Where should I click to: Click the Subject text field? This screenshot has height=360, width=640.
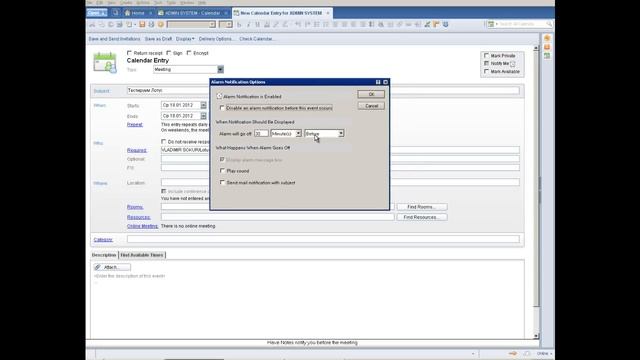pos(323,90)
